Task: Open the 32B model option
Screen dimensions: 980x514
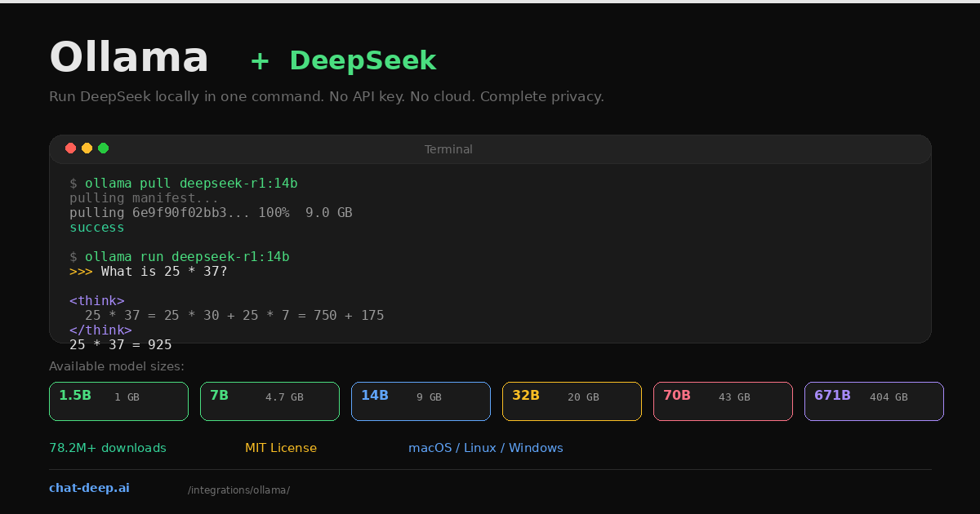Action: pos(572,401)
